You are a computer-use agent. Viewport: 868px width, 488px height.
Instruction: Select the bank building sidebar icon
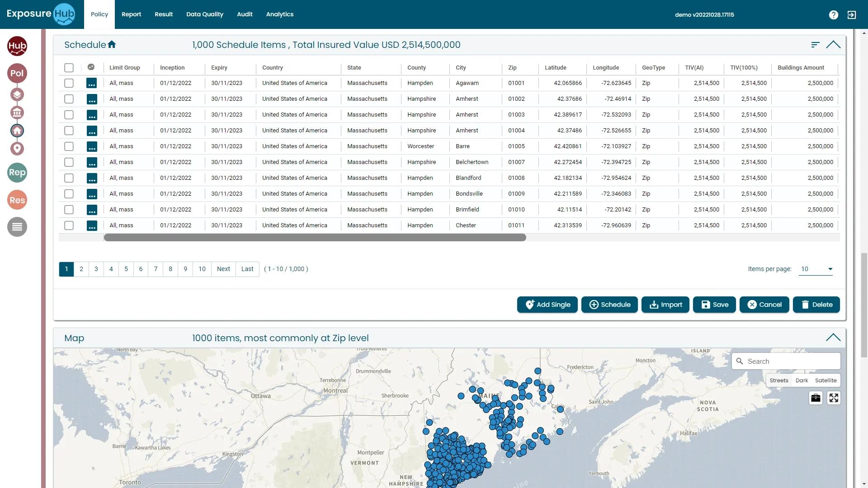click(17, 113)
